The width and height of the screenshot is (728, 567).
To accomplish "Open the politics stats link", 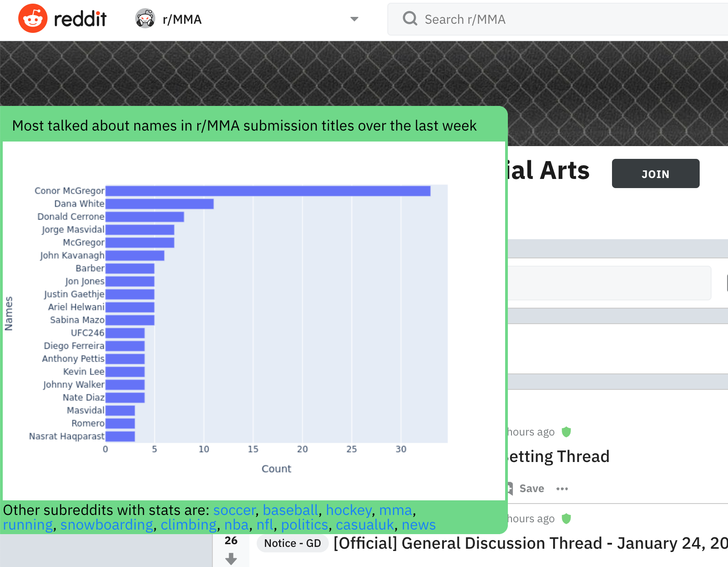I will pos(305,525).
